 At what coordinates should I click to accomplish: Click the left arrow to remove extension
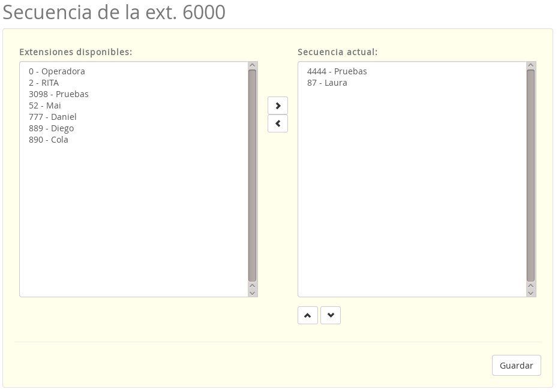pyautogui.click(x=277, y=123)
